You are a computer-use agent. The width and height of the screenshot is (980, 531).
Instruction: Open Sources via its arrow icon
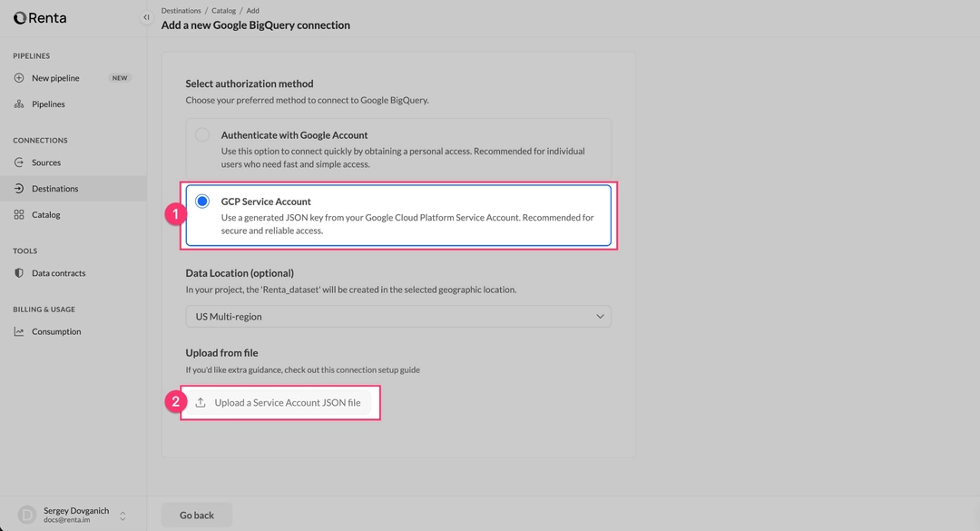pyautogui.click(x=20, y=162)
